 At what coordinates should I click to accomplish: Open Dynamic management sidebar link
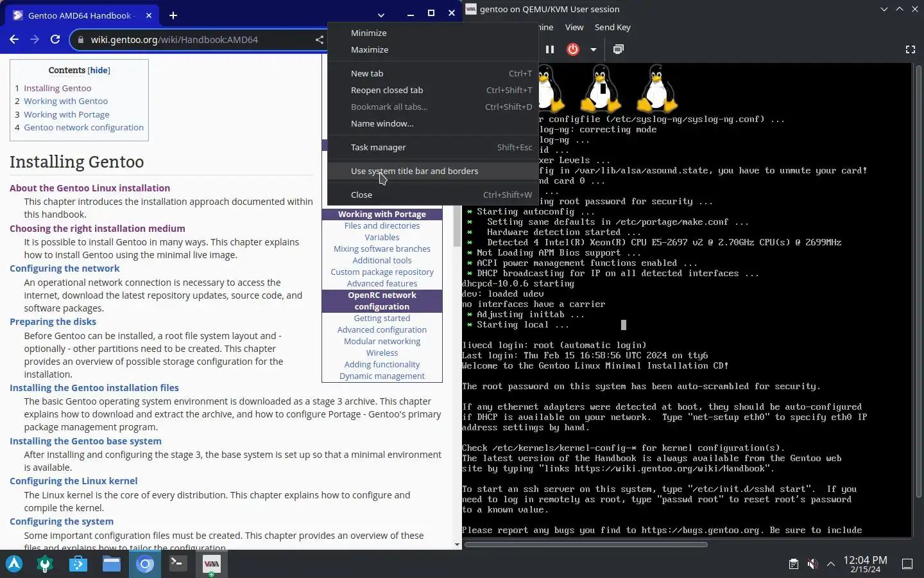click(x=382, y=376)
